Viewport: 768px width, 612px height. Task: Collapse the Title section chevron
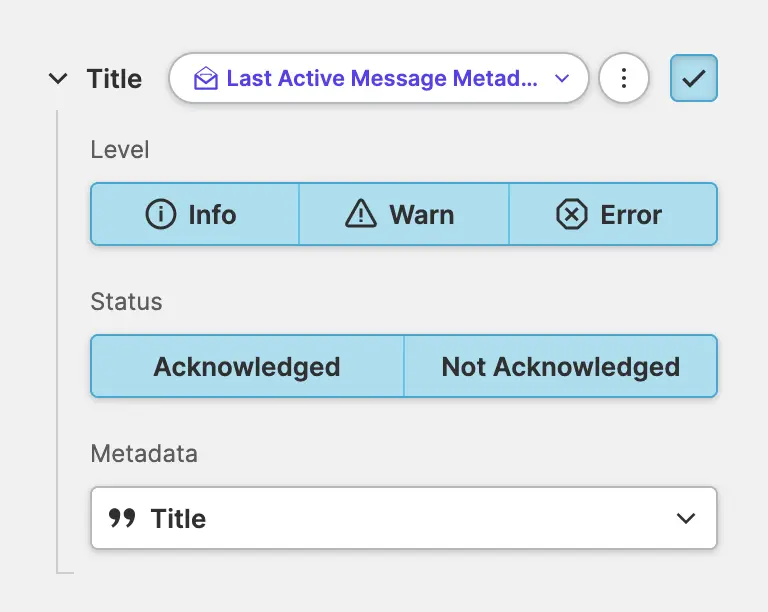point(59,79)
